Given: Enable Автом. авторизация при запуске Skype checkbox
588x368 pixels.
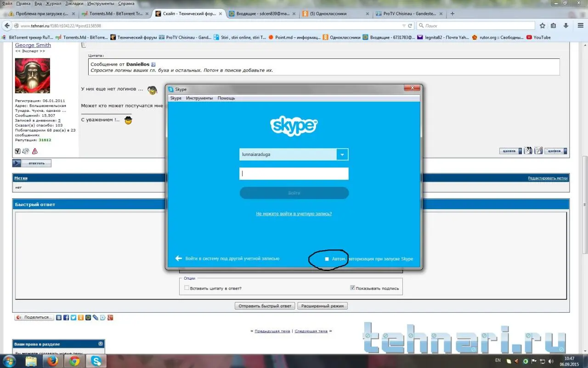Looking at the screenshot, I should click(x=327, y=259).
